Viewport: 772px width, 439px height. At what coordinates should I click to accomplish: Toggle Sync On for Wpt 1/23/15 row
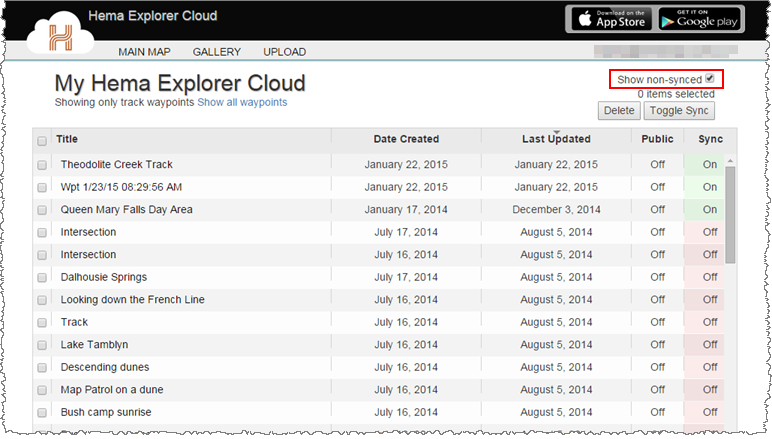[709, 187]
